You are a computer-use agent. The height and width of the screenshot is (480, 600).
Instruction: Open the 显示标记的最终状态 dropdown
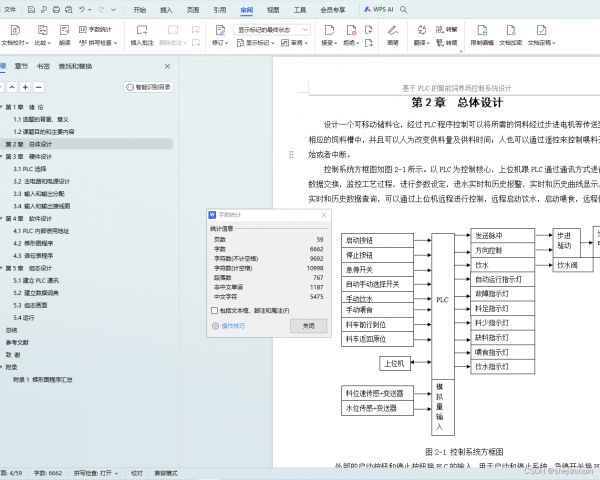pyautogui.click(x=272, y=29)
